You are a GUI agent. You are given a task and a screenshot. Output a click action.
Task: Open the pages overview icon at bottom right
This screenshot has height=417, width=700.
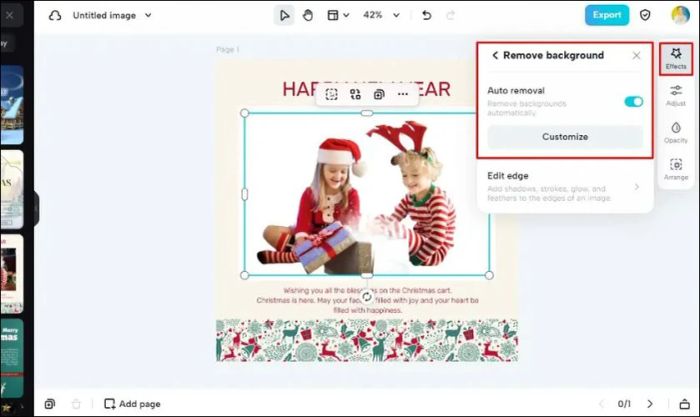click(684, 404)
